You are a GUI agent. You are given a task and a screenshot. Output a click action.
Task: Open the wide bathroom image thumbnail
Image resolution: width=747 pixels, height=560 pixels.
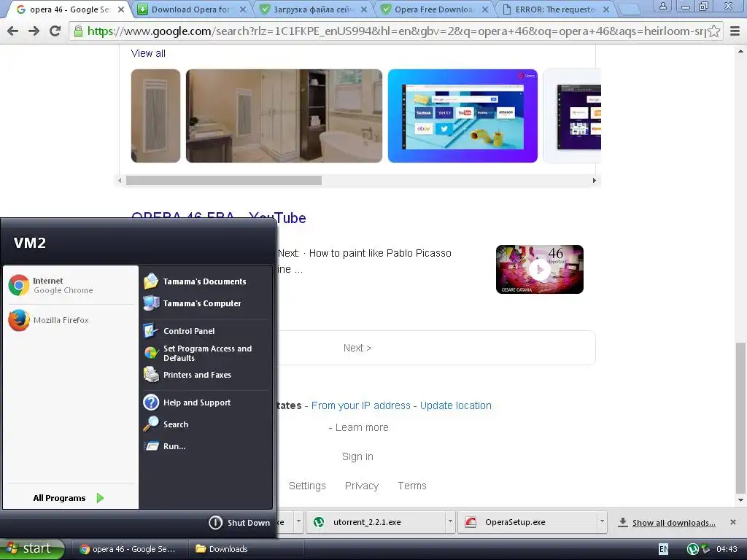click(284, 116)
